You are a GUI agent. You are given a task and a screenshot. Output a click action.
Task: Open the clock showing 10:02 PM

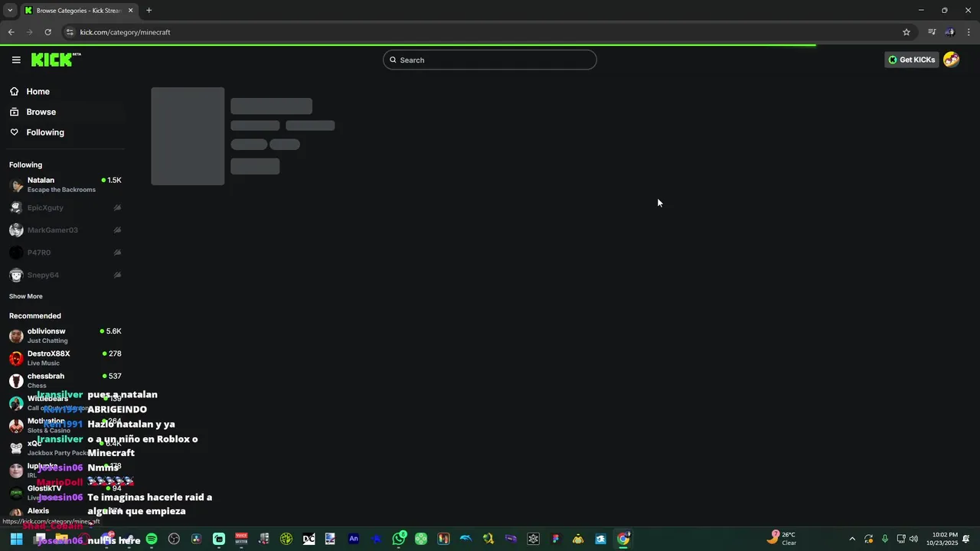click(942, 539)
